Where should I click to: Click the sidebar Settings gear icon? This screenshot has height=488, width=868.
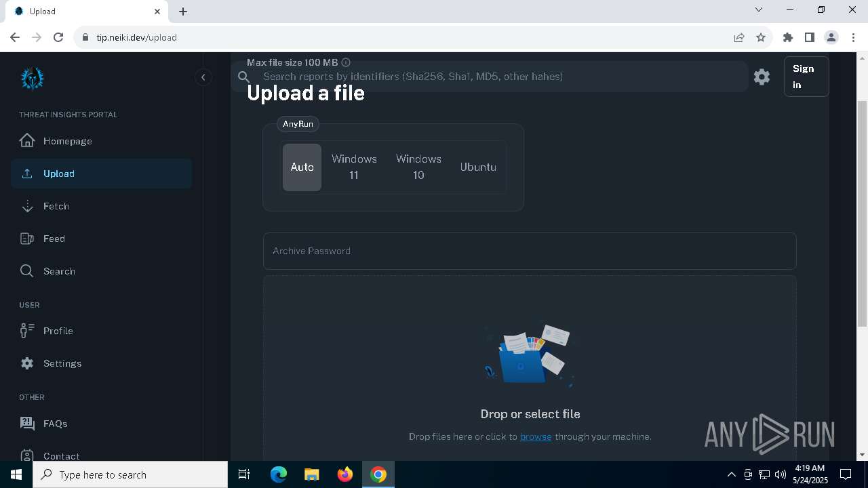point(27,363)
